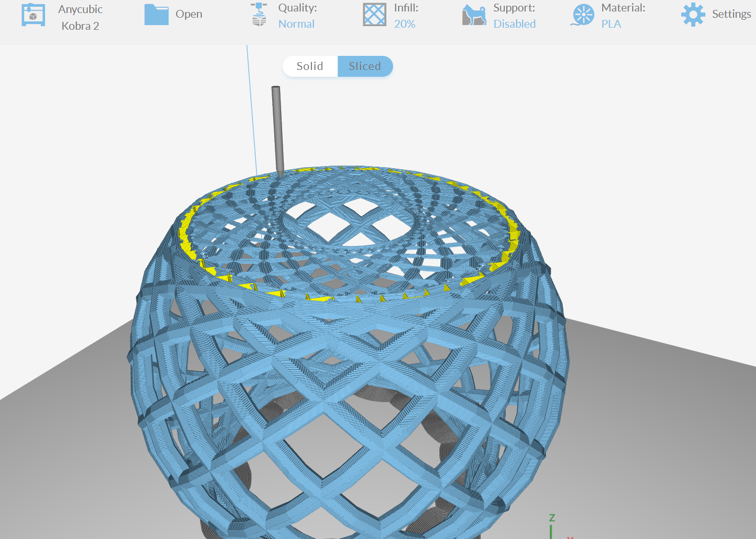Click the Material filament spool icon
Viewport: 756px width, 539px height.
583,15
